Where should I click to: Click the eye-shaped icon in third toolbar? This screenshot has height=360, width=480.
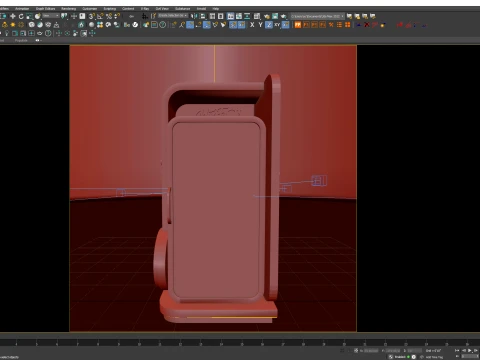(40, 33)
